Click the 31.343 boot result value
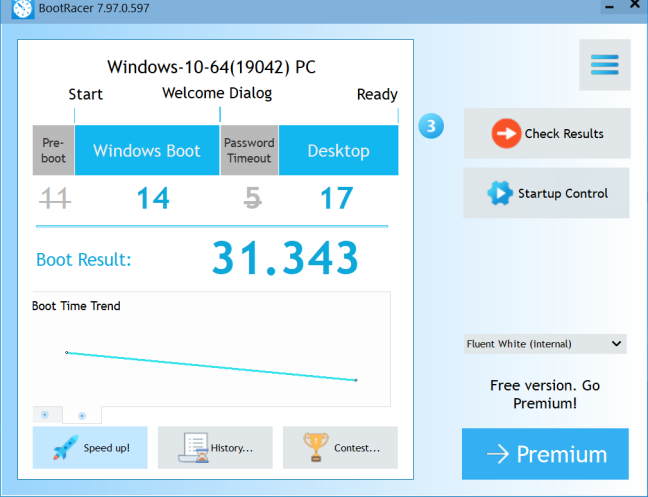The height and width of the screenshot is (497, 648). click(x=285, y=258)
